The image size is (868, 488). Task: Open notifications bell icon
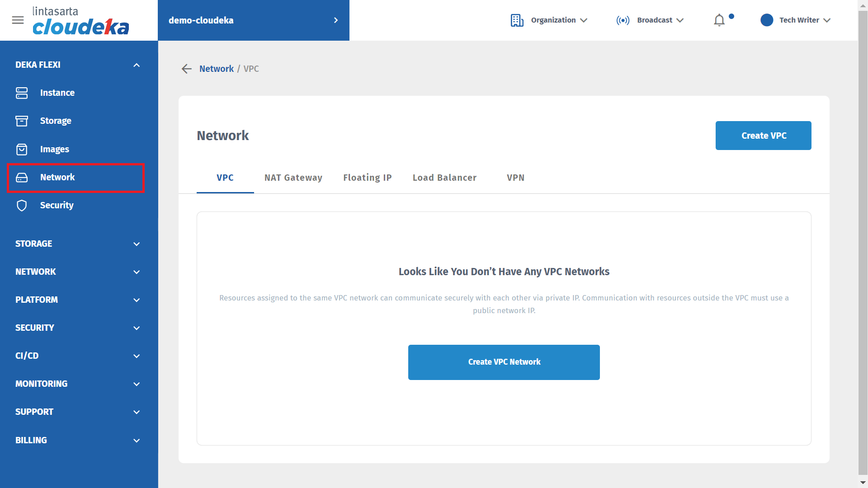point(719,20)
